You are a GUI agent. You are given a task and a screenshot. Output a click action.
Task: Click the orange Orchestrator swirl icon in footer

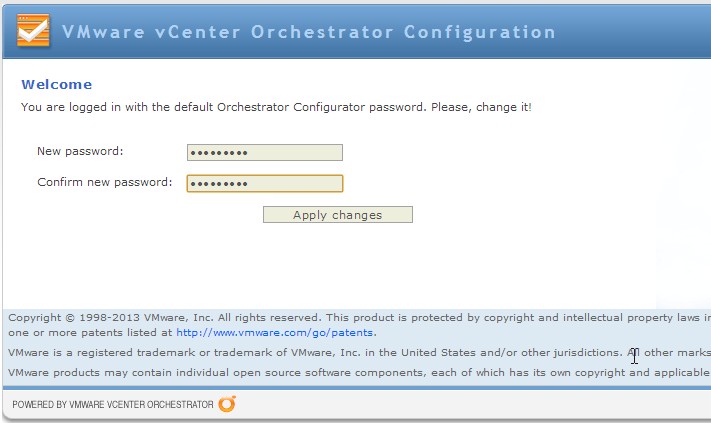(x=227, y=404)
